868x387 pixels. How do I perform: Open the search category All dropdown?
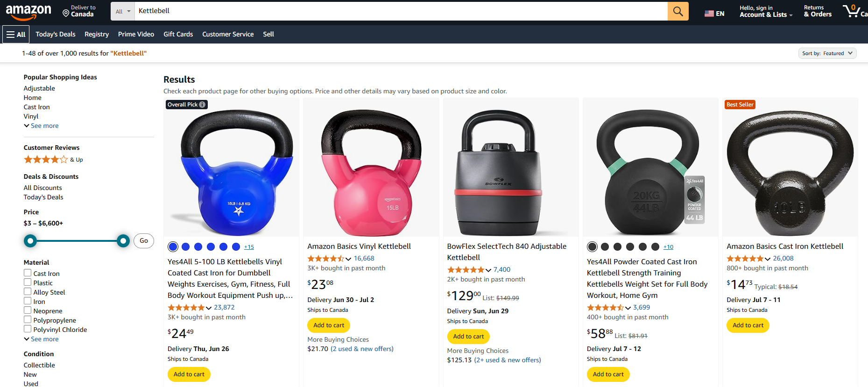122,10
